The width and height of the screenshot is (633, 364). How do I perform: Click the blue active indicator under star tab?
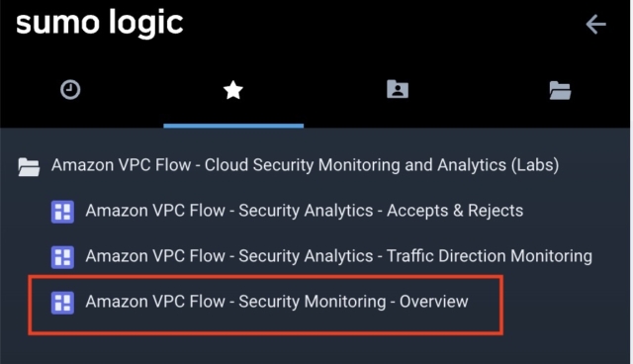point(233,126)
